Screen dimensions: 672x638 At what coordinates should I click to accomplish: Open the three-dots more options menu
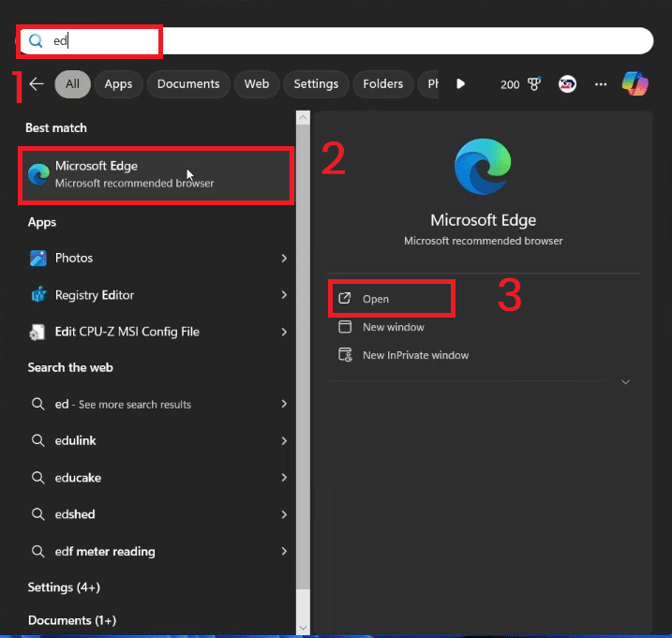pyautogui.click(x=601, y=84)
